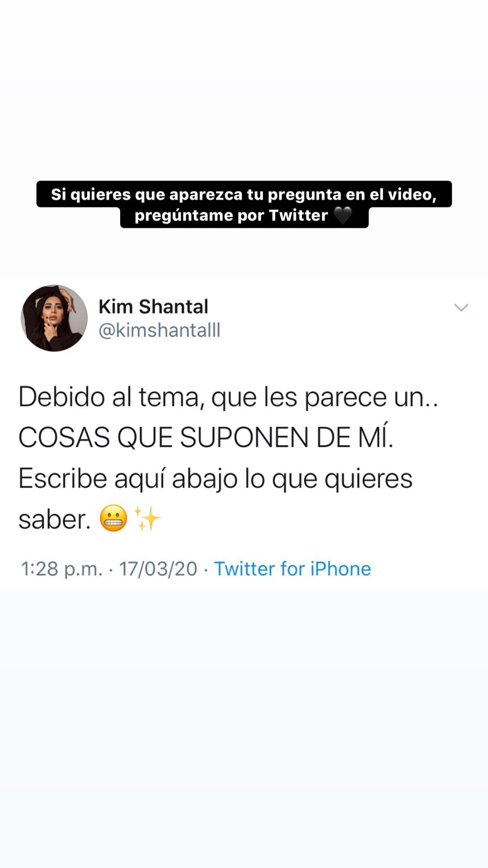Screen dimensions: 488x868
Task: Click the Kim Shantal display name
Action: pyautogui.click(x=153, y=307)
